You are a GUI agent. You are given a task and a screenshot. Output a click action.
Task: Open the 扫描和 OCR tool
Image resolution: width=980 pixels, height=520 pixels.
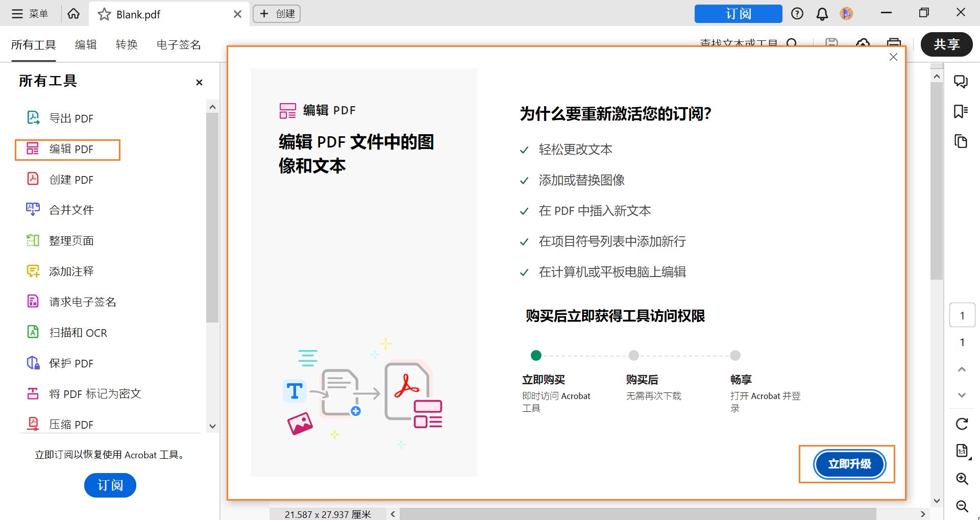point(78,332)
